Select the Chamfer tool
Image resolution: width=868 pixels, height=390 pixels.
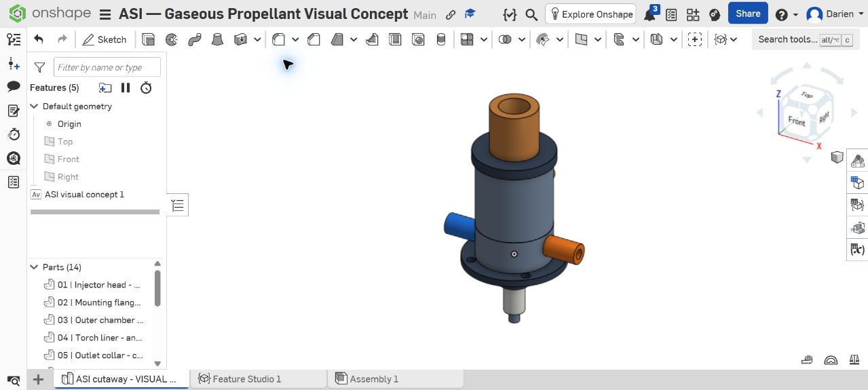coord(314,40)
